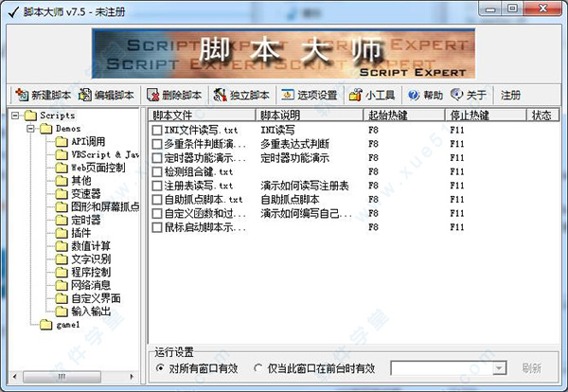568x392 pixels.
Task: Click the 自助抓点脚本 description cell
Action: pyautogui.click(x=290, y=200)
